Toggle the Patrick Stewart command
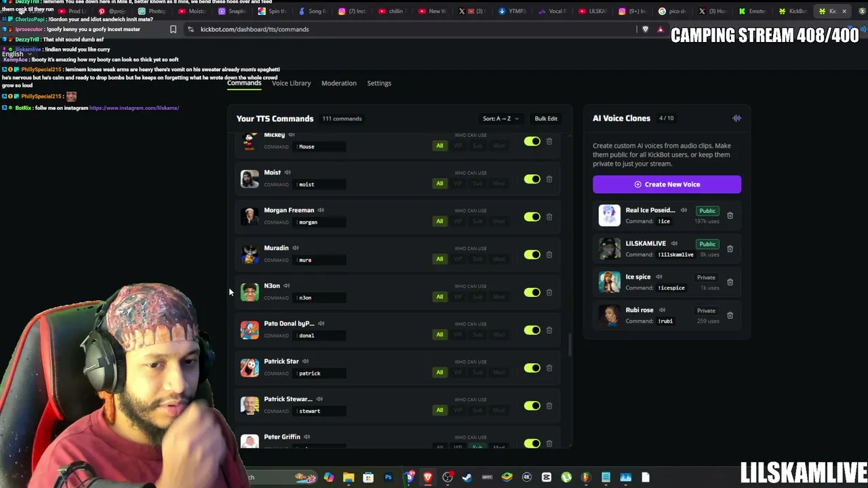Screen dimensions: 868x488 click(532, 406)
